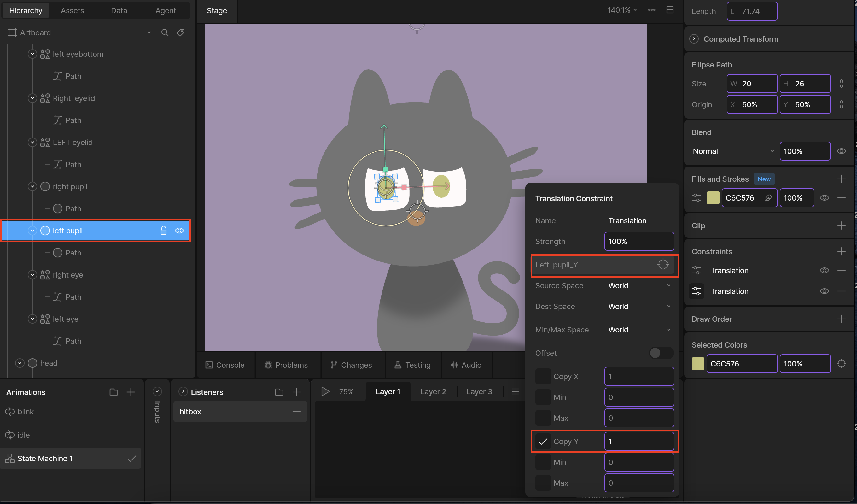857x504 pixels.
Task: Open the Source Space World dropdown
Action: 639,286
